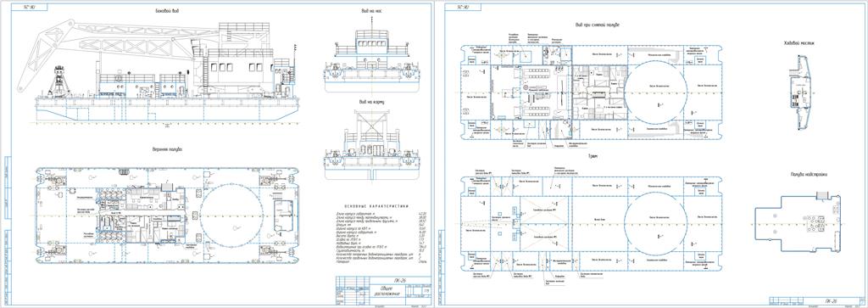The height and width of the screenshot is (308, 868).
Task: Select the "Вид на корму" stern view drawing
Action: click(371, 144)
